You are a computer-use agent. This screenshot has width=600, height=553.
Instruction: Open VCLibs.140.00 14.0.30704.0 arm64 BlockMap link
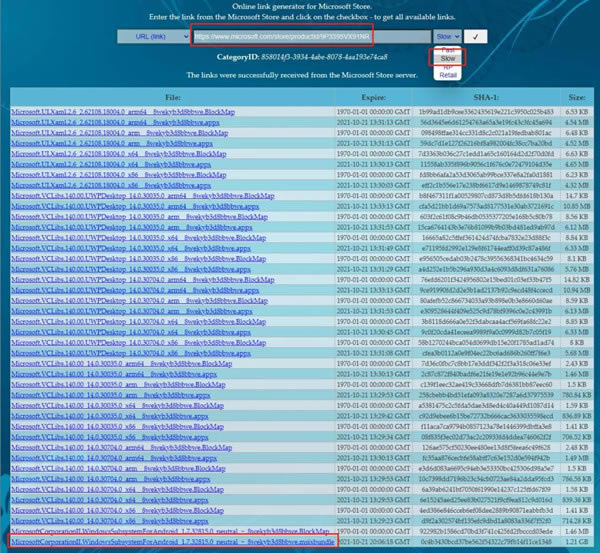(122, 448)
